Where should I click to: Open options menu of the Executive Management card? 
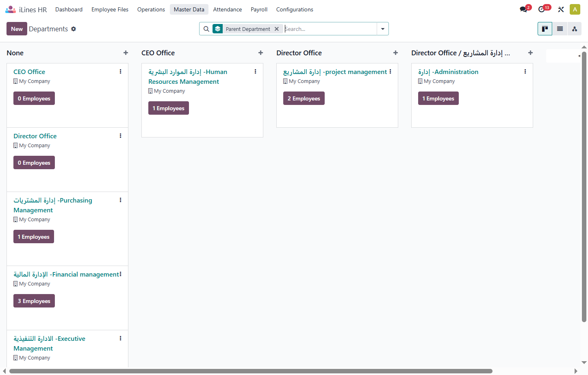pyautogui.click(x=120, y=338)
